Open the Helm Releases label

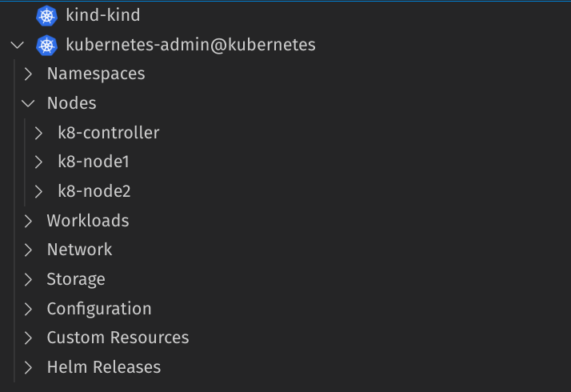pyautogui.click(x=104, y=367)
